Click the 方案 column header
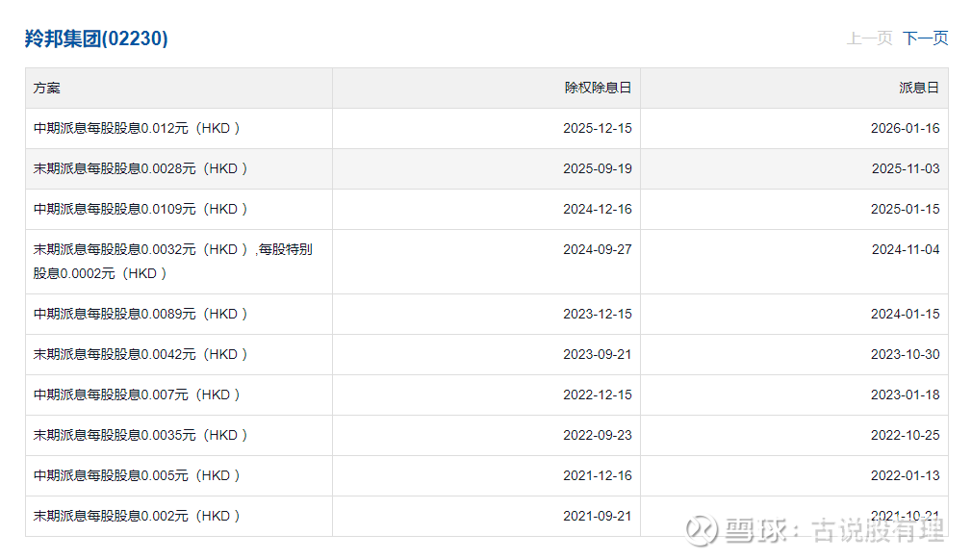Image resolution: width=972 pixels, height=560 pixels. (47, 88)
